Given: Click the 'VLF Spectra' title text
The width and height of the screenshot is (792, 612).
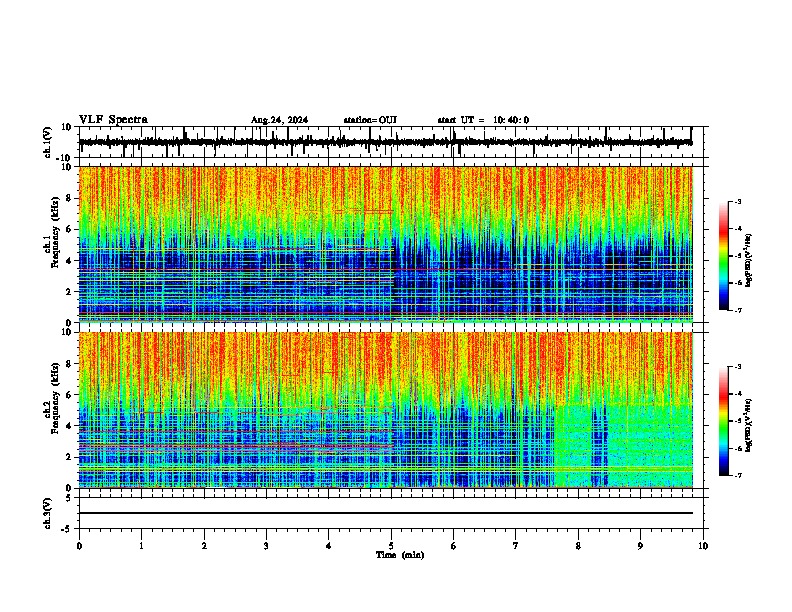Looking at the screenshot, I should (113, 120).
